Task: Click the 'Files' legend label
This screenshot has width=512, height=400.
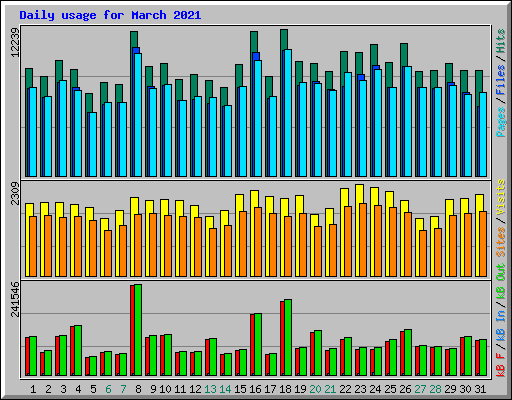Action: 501,80
